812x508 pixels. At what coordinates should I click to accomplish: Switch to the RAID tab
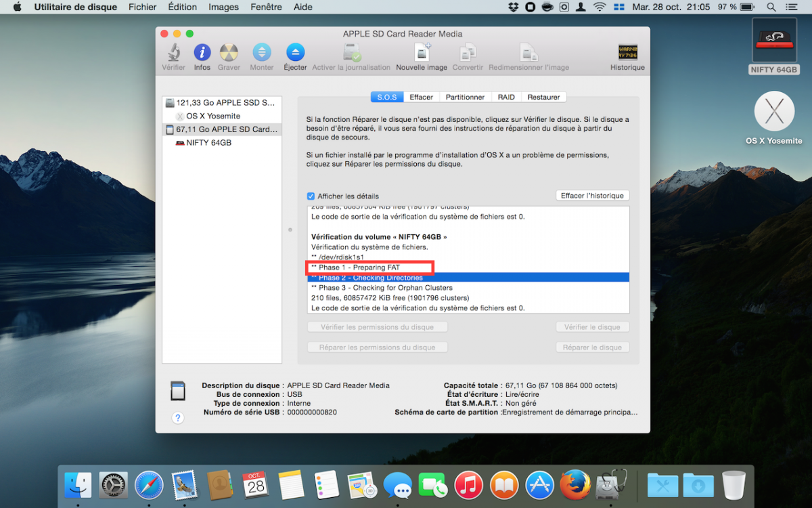coord(506,97)
